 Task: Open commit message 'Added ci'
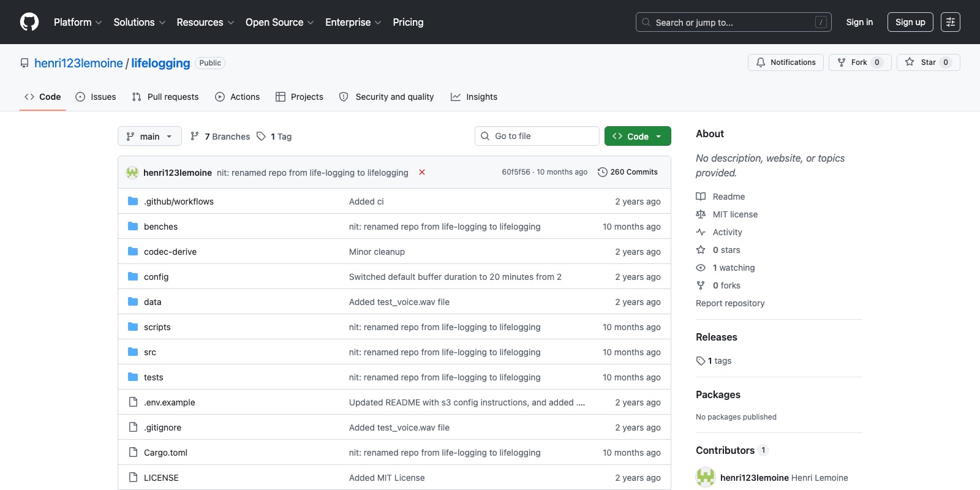click(366, 202)
